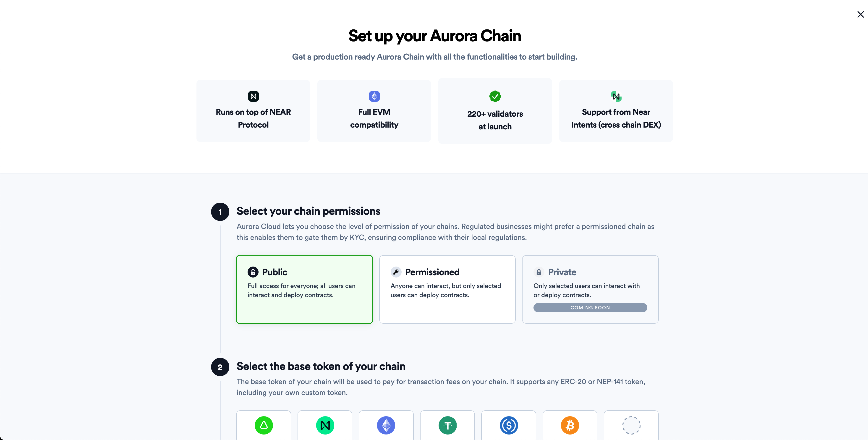Image resolution: width=868 pixels, height=440 pixels.
Task: Select the Public chain permission
Action: tap(304, 289)
